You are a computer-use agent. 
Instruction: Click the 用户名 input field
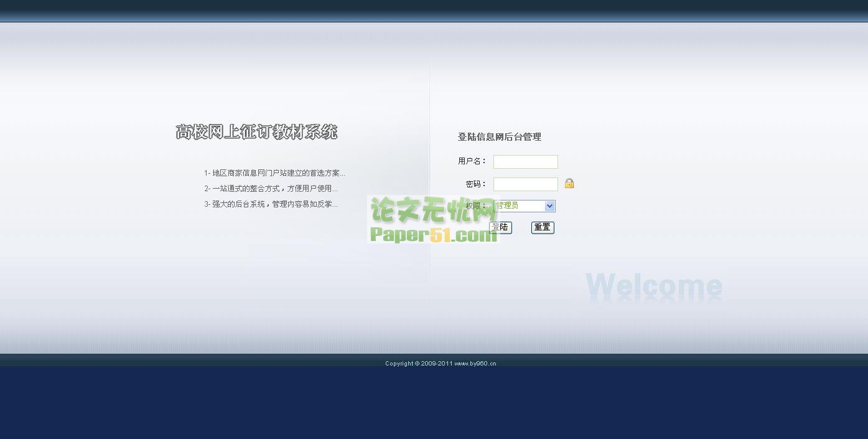coord(526,162)
